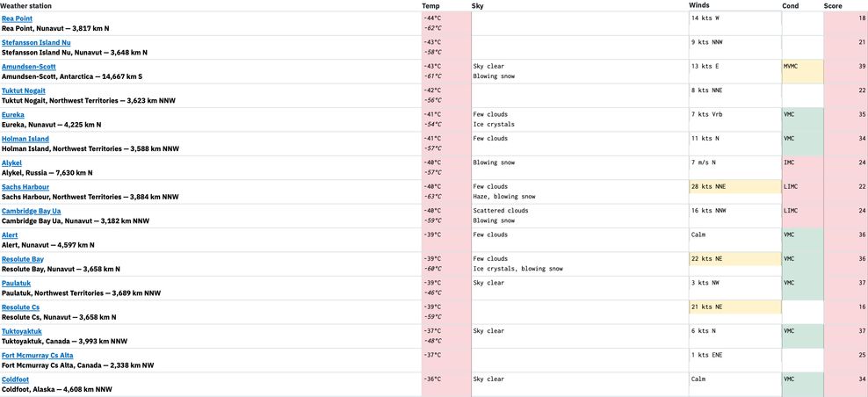Click the Temp column header
Viewport: 868px width, 397px height.
pyautogui.click(x=430, y=5)
